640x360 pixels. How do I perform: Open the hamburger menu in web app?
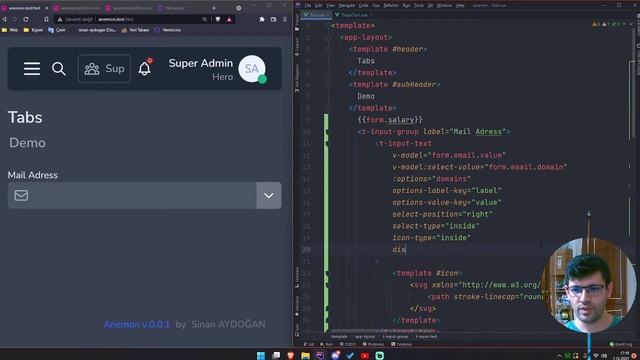coord(32,69)
